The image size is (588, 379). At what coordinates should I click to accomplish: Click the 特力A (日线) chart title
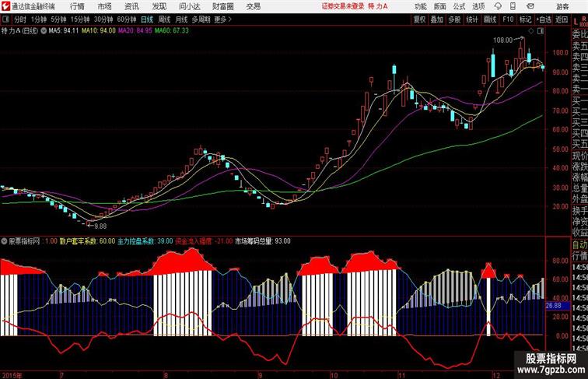click(20, 31)
